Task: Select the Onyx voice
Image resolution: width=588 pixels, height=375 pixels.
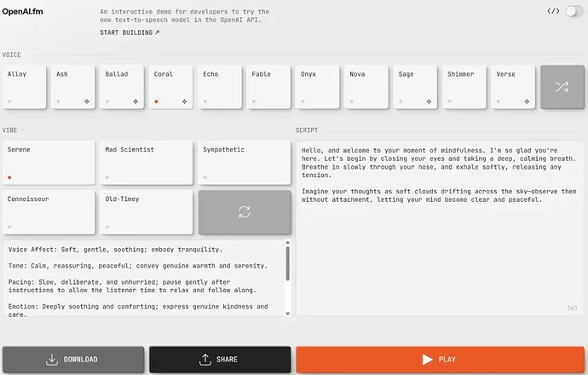Action: [x=317, y=87]
